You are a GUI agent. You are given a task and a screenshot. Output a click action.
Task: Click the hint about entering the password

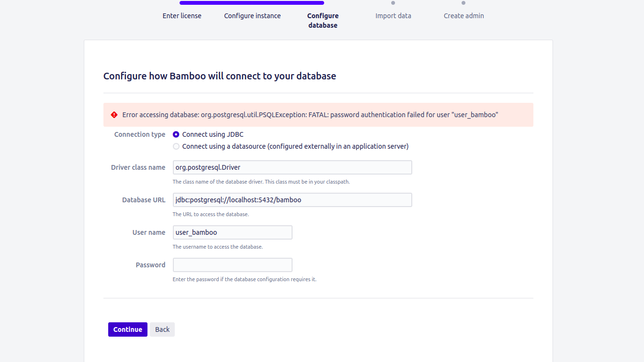click(x=245, y=279)
